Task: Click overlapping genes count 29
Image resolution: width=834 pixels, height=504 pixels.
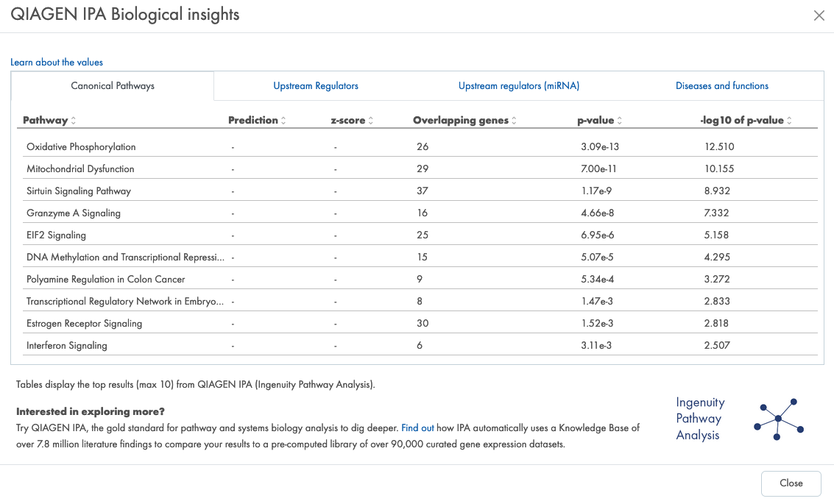Action: tap(423, 169)
